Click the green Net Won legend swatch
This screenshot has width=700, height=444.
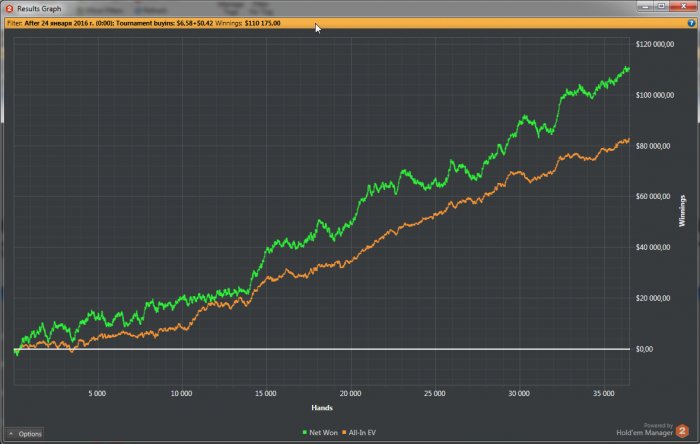point(305,430)
